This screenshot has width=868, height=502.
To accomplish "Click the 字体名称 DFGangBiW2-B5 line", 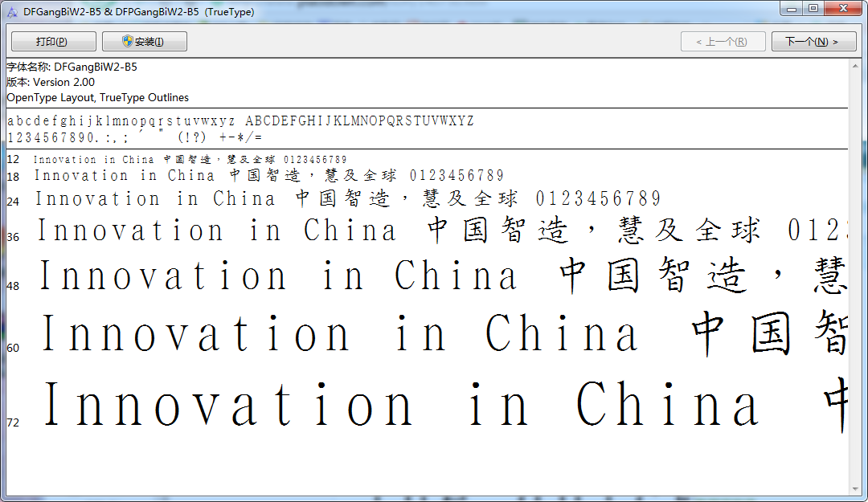I will coord(72,67).
